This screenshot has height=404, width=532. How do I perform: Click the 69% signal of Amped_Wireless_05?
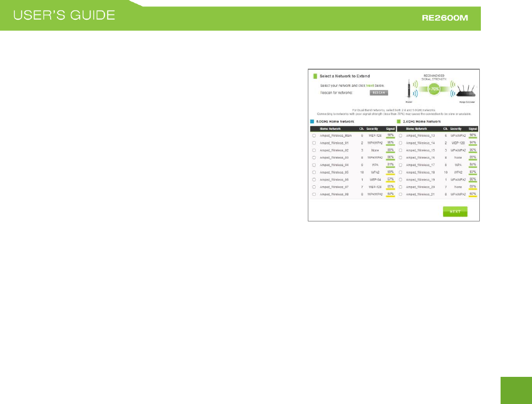[390, 172]
